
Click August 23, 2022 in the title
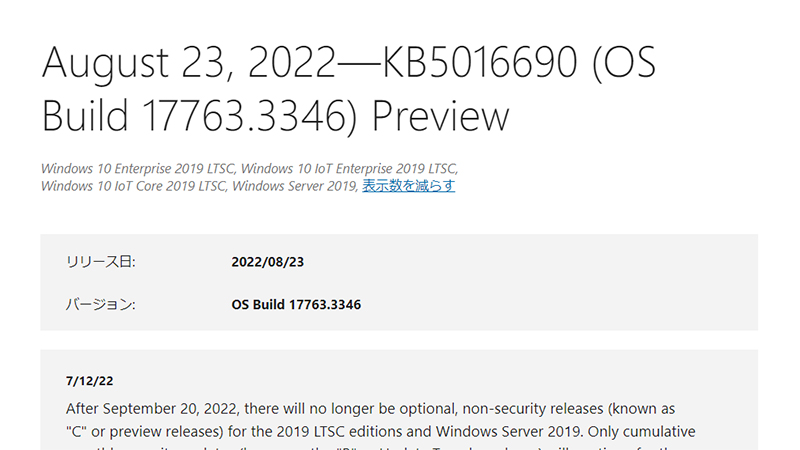pos(187,63)
